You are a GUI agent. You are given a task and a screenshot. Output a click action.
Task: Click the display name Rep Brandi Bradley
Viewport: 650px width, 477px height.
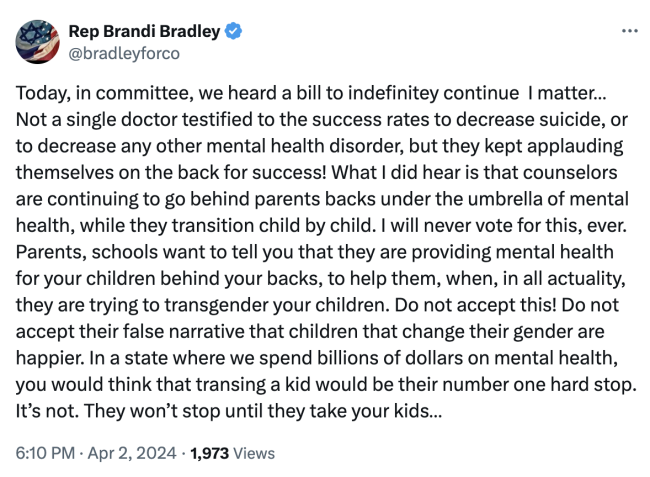(143, 31)
